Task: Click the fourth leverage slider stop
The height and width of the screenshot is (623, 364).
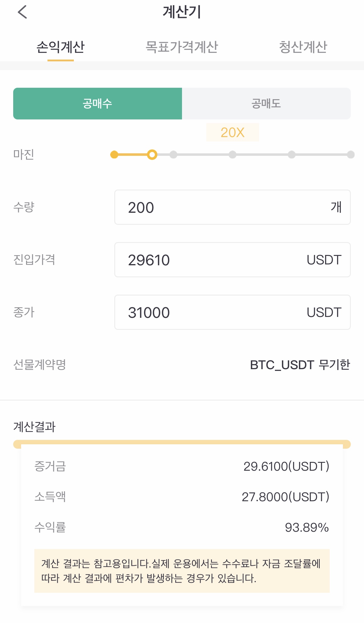Action: tap(232, 154)
